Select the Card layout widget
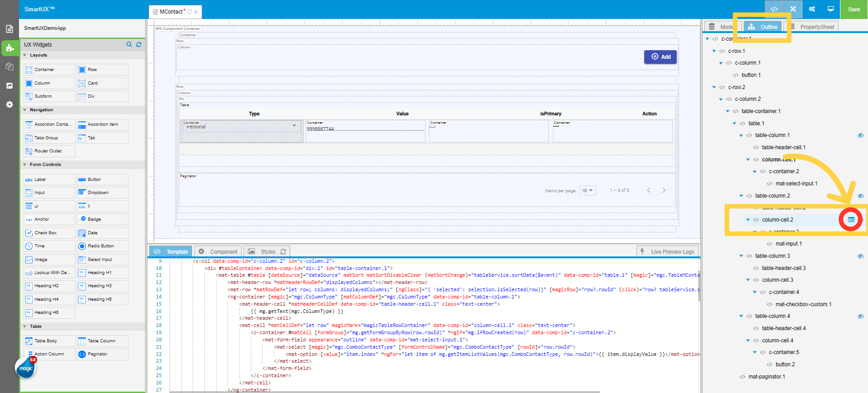Viewport: 868px width, 393px height. pyautogui.click(x=103, y=83)
